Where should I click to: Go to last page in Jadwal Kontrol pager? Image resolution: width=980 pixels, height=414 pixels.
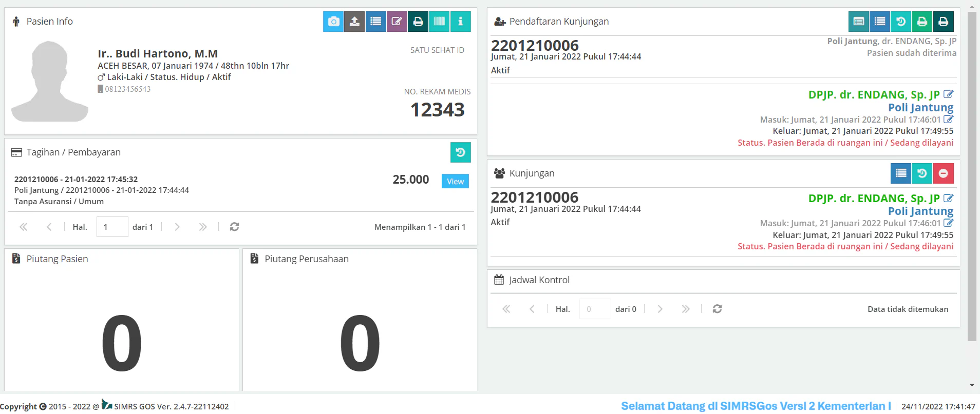[686, 309]
